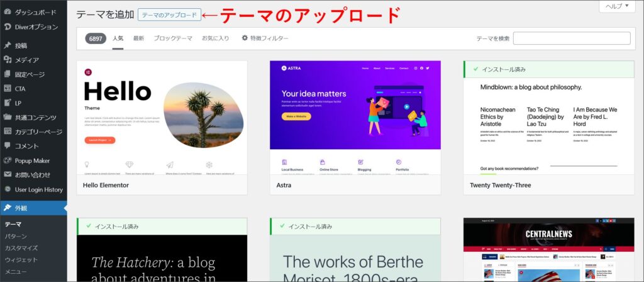Click the brush icon beside 外観
This screenshot has height=282, width=644.
point(8,208)
